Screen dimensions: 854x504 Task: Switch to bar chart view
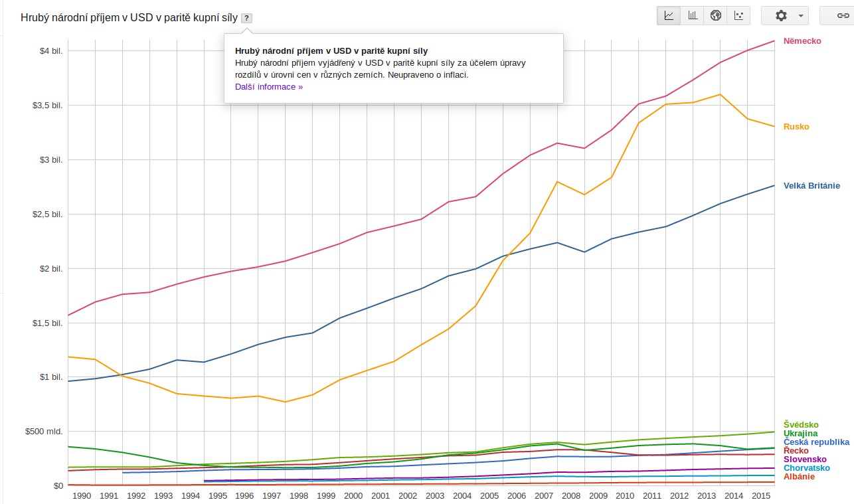[x=692, y=15]
